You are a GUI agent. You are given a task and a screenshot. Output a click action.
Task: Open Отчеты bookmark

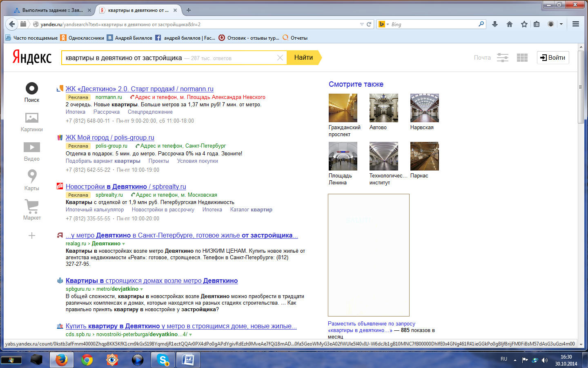point(295,38)
